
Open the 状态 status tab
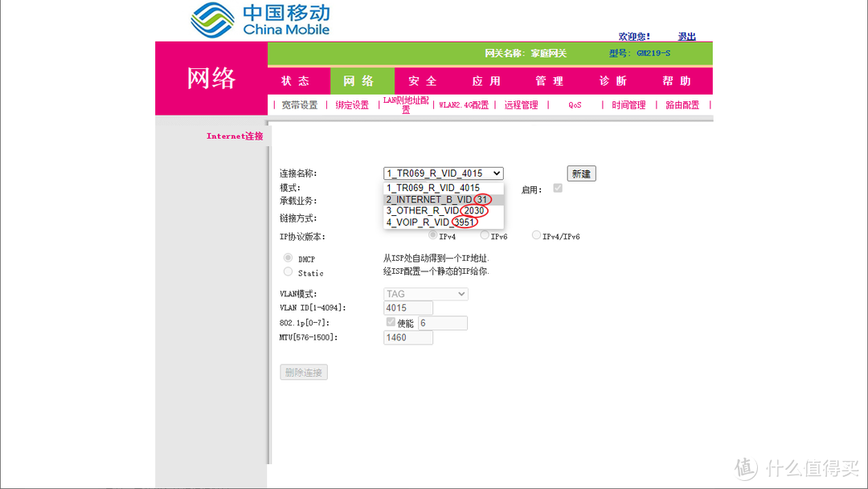(x=296, y=81)
